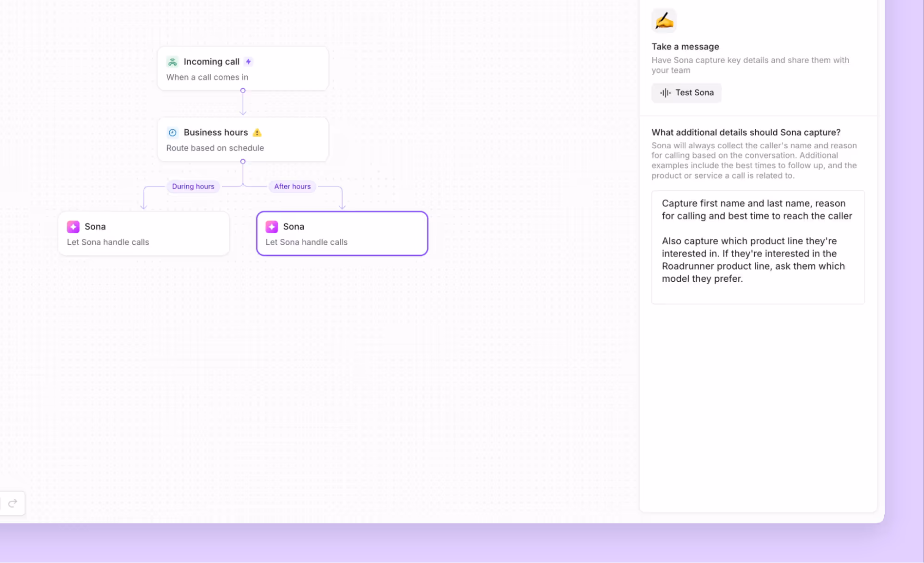The height and width of the screenshot is (563, 924).
Task: Click the connector dot under Business hours
Action: (243, 162)
